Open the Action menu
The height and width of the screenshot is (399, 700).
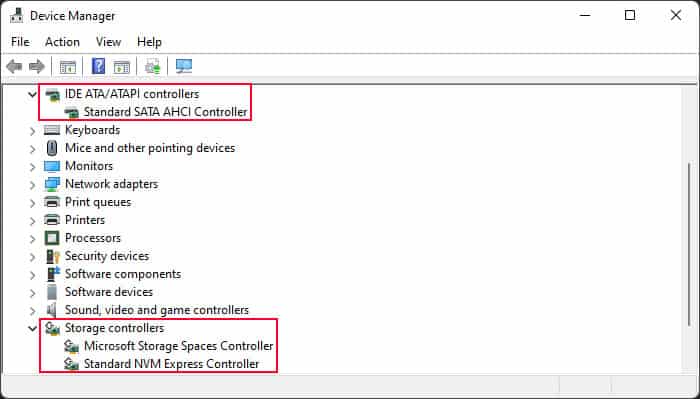coord(62,42)
